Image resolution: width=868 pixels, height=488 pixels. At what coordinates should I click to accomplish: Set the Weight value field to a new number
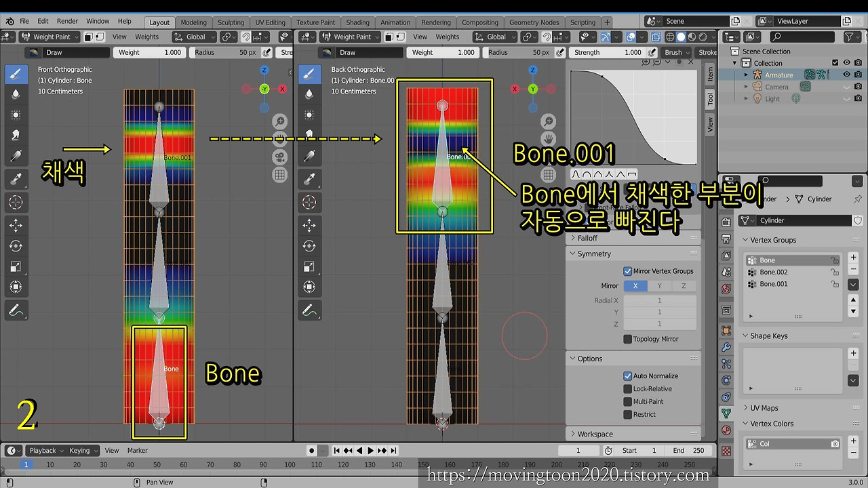pyautogui.click(x=149, y=52)
